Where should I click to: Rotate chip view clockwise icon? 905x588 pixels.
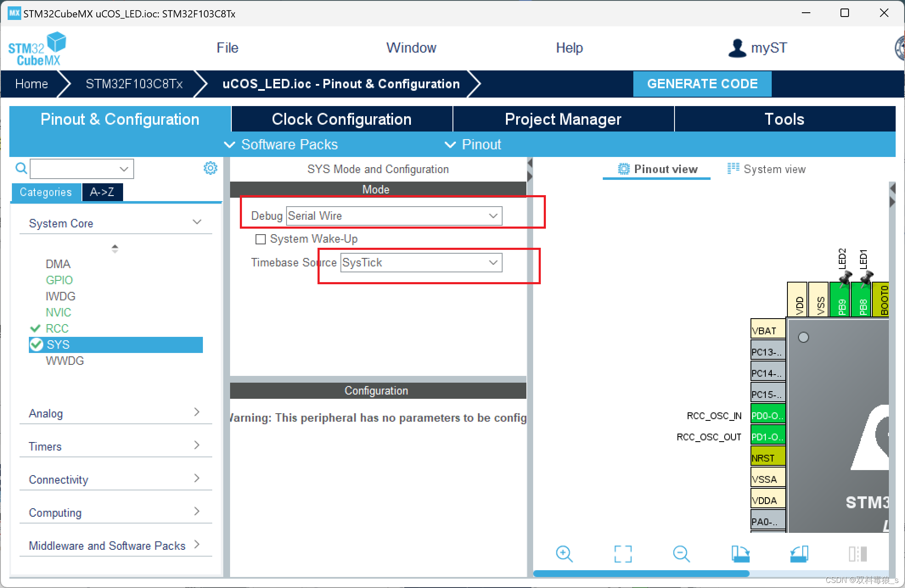point(740,554)
